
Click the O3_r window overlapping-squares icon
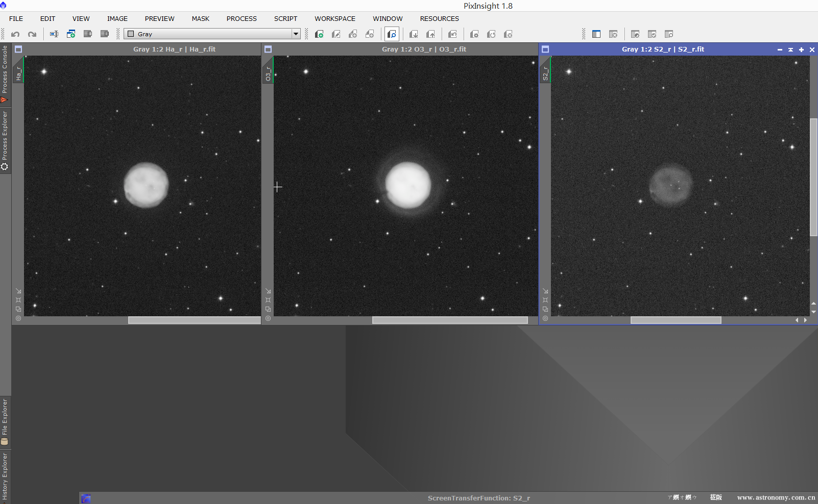tap(268, 309)
